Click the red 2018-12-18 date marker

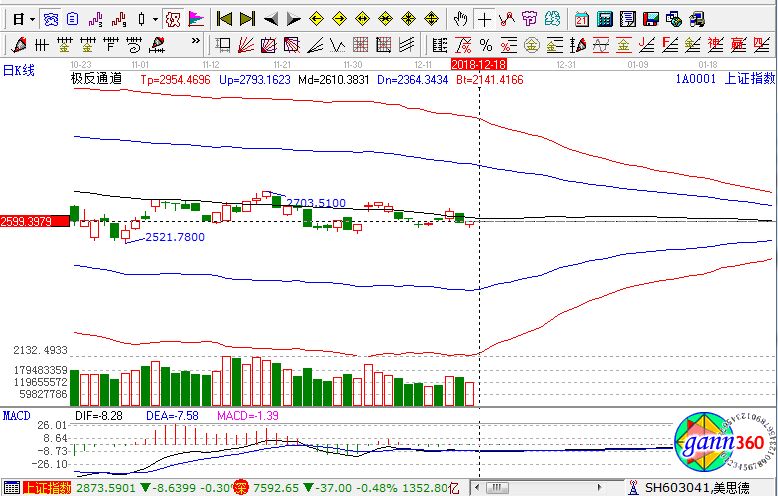pos(477,63)
